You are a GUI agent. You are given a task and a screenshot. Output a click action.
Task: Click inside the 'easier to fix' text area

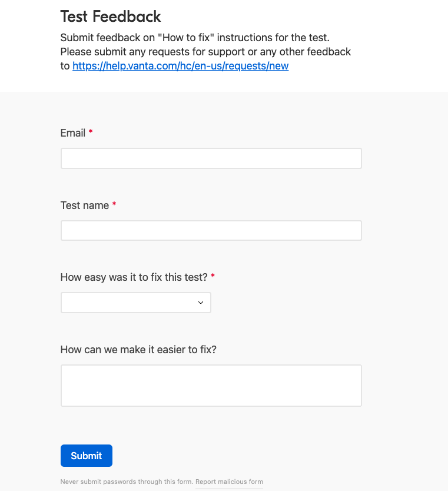click(x=211, y=386)
